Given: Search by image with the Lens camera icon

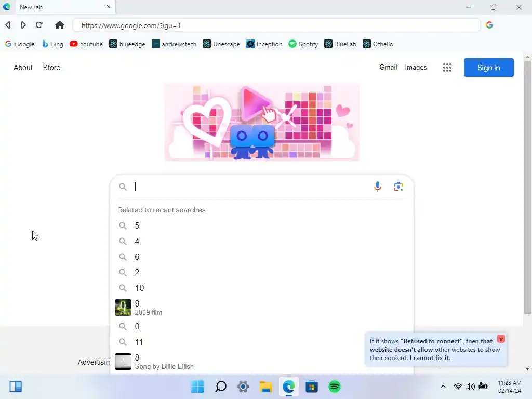Looking at the screenshot, I should pyautogui.click(x=398, y=187).
